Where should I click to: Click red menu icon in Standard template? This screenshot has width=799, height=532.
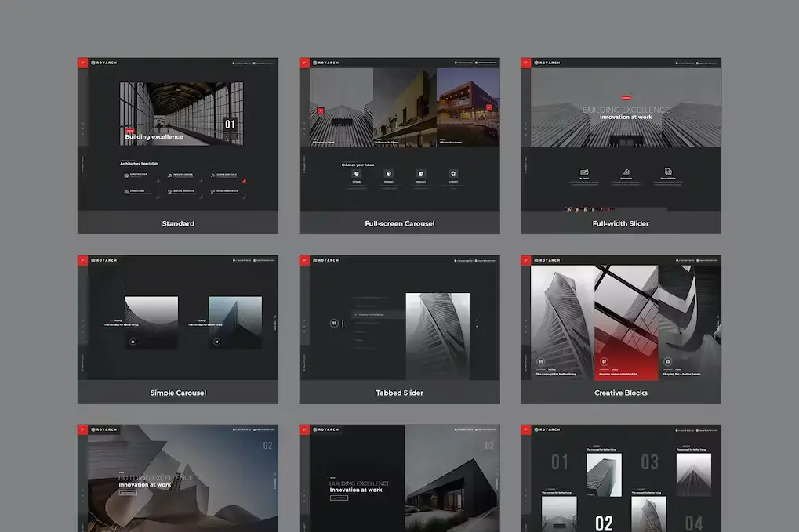click(x=82, y=63)
